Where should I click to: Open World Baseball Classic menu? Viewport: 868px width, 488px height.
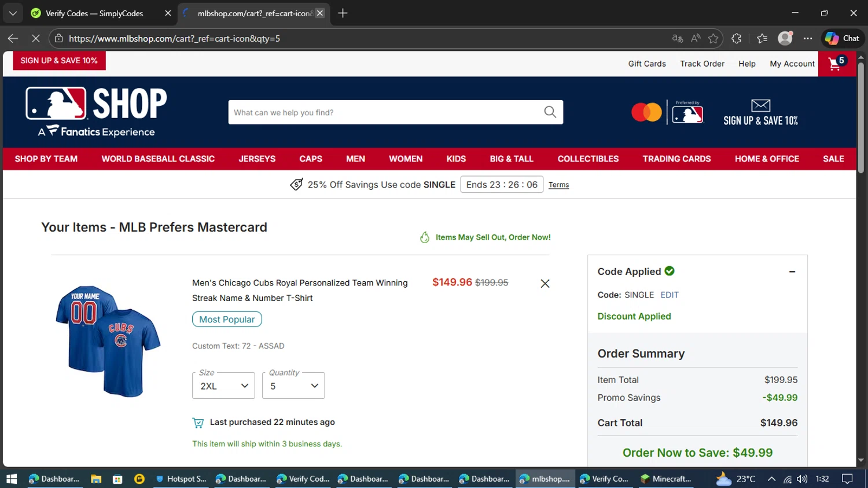click(x=158, y=159)
